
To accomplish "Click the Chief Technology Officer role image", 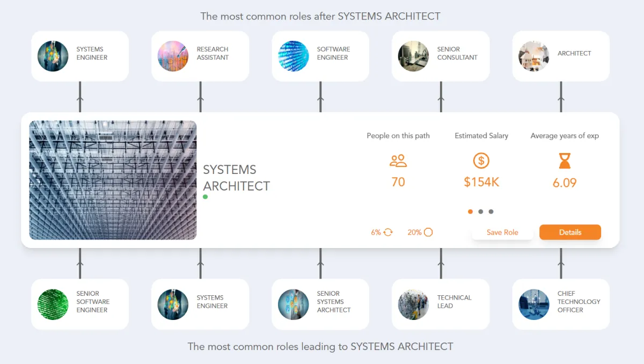I will click(533, 304).
